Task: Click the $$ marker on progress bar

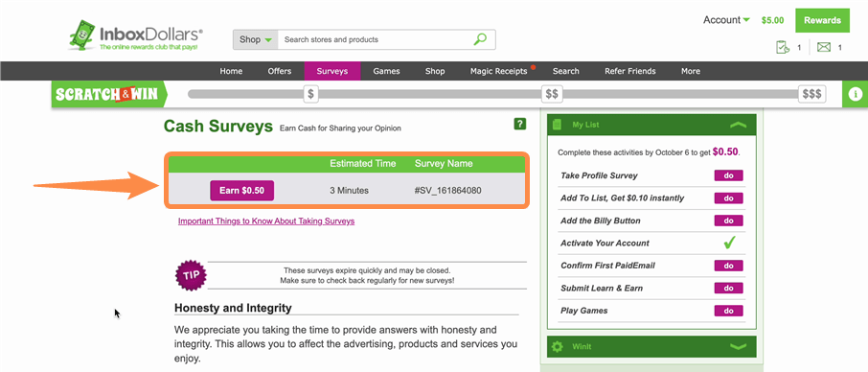Action: pyautogui.click(x=552, y=94)
